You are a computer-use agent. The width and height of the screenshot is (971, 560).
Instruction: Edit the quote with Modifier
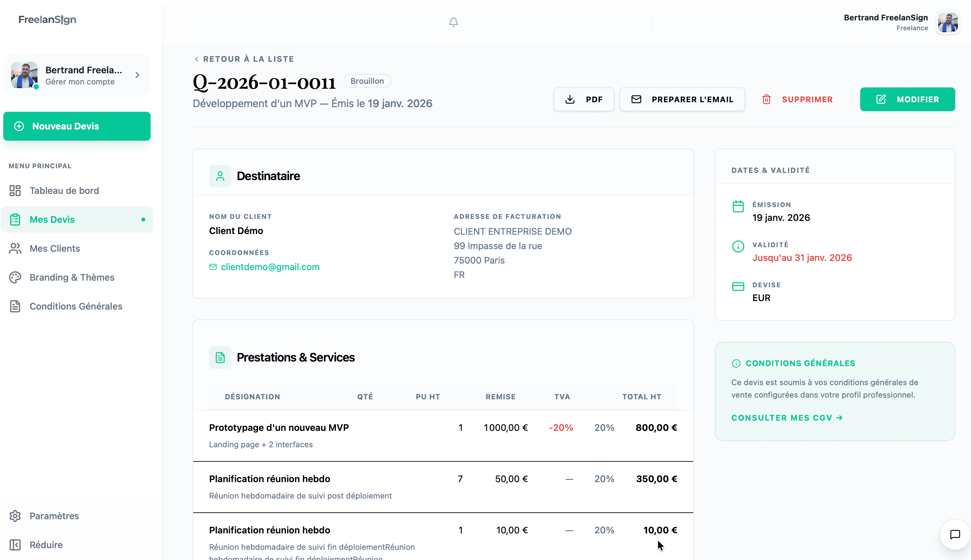[907, 99]
